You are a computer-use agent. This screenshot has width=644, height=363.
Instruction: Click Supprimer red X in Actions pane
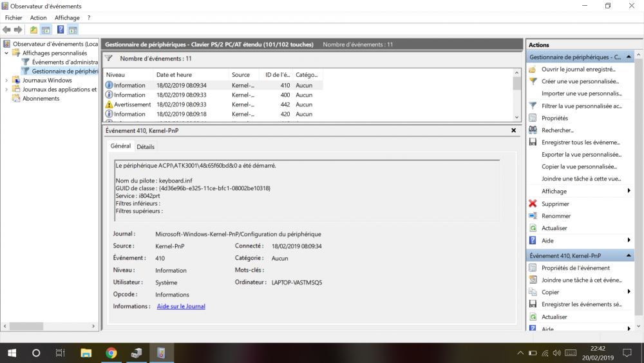555,204
